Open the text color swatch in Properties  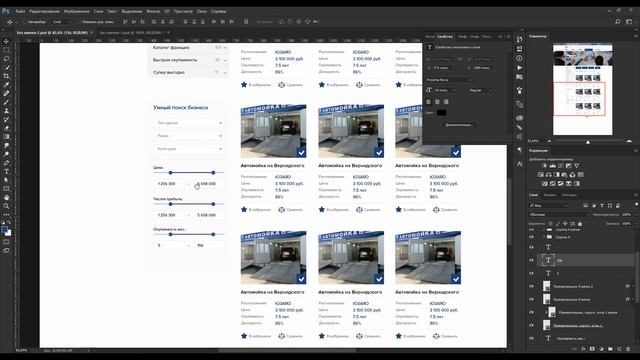point(441,113)
